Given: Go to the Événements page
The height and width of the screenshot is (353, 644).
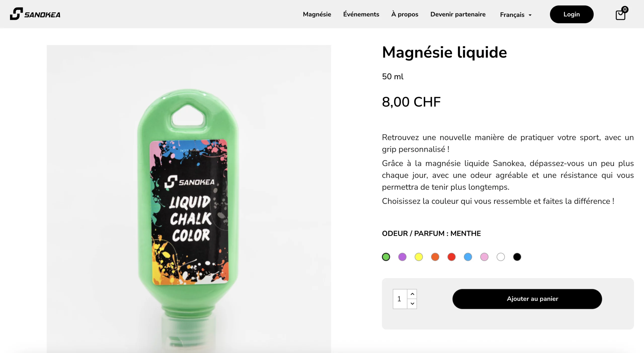Looking at the screenshot, I should [x=361, y=14].
